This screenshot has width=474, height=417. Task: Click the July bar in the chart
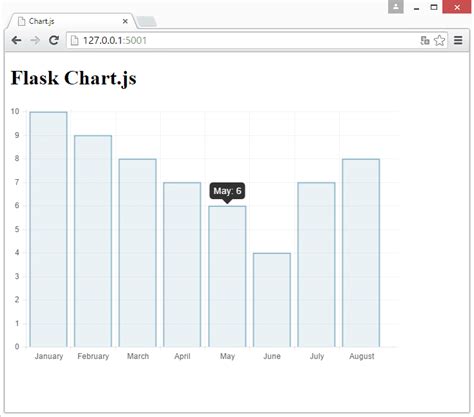[x=316, y=265]
